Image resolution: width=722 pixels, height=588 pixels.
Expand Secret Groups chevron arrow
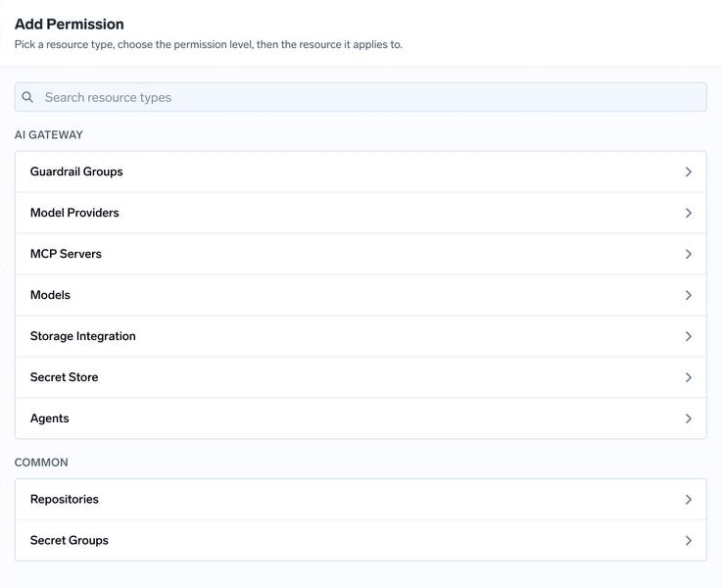688,541
